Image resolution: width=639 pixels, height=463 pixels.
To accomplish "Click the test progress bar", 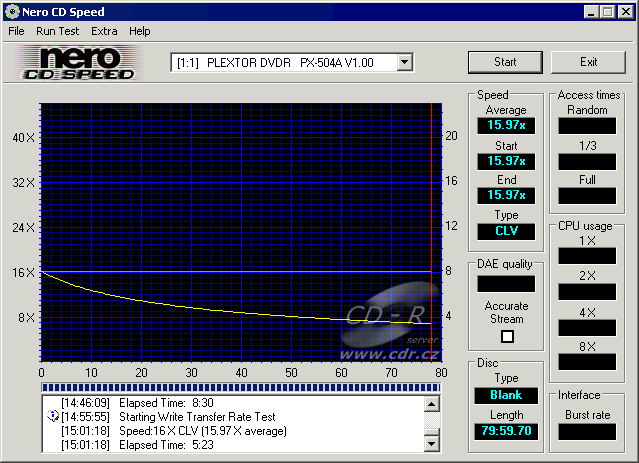I will click(x=241, y=387).
